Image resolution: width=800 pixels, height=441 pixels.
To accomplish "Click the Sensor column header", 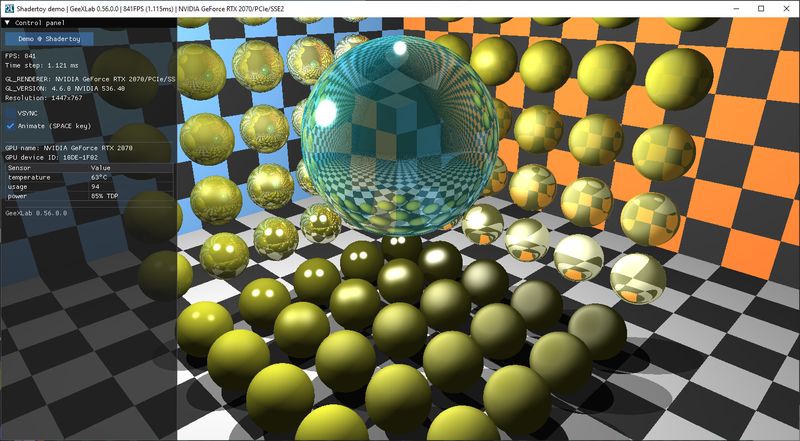I will pos(19,167).
